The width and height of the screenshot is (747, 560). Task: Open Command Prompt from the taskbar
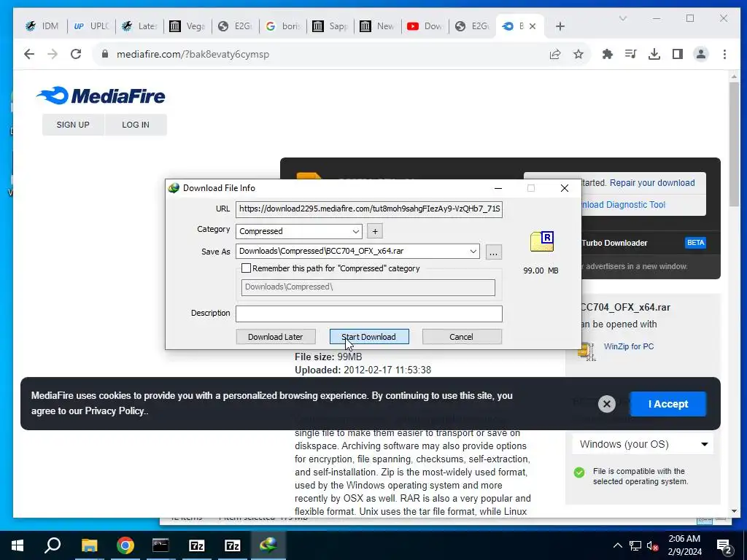(160, 545)
